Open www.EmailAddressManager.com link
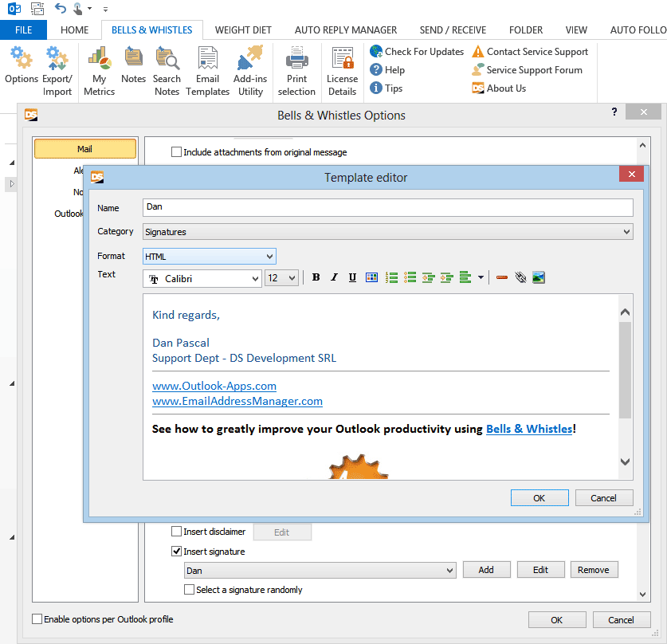Image resolution: width=667 pixels, height=644 pixels. [x=237, y=401]
